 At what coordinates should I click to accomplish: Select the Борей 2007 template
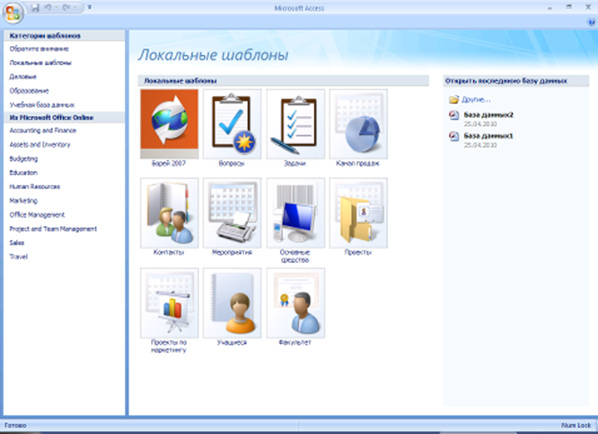tap(169, 124)
